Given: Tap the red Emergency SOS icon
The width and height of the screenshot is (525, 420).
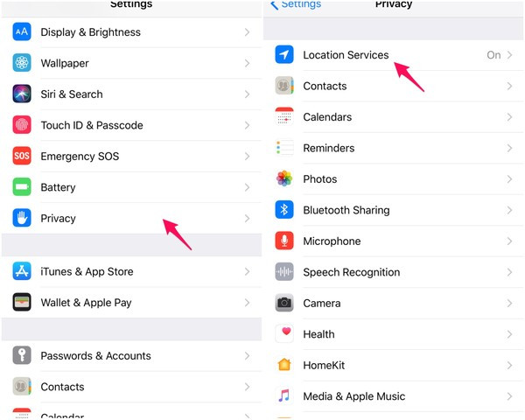Looking at the screenshot, I should [22, 157].
